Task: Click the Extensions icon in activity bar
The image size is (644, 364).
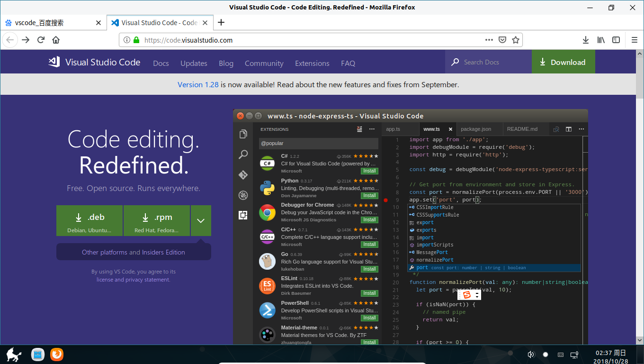Action: (243, 216)
